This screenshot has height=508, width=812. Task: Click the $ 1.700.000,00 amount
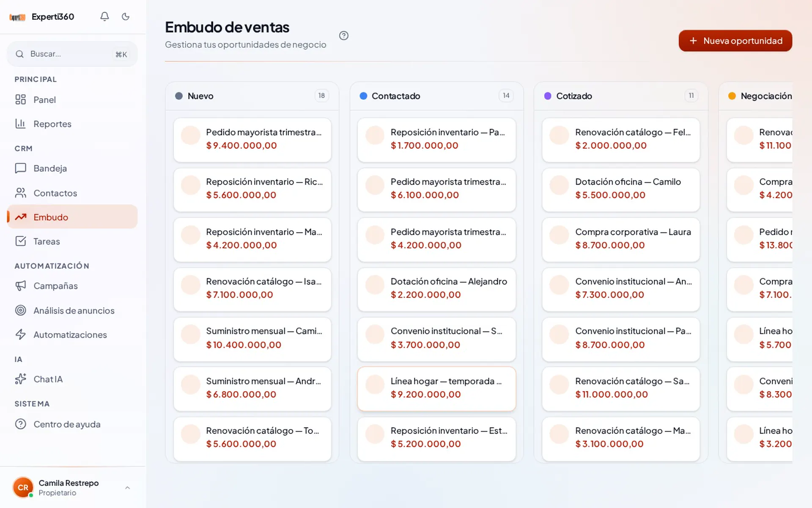coord(424,145)
